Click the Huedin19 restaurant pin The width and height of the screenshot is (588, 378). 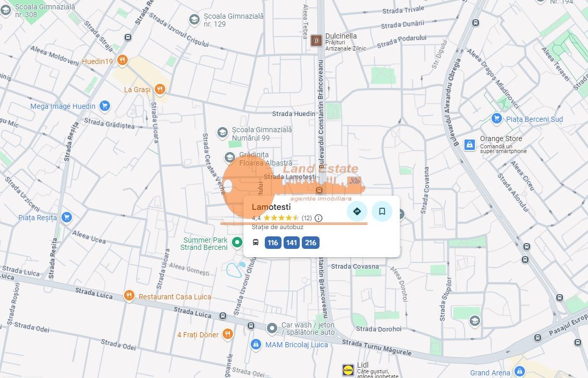point(123,60)
